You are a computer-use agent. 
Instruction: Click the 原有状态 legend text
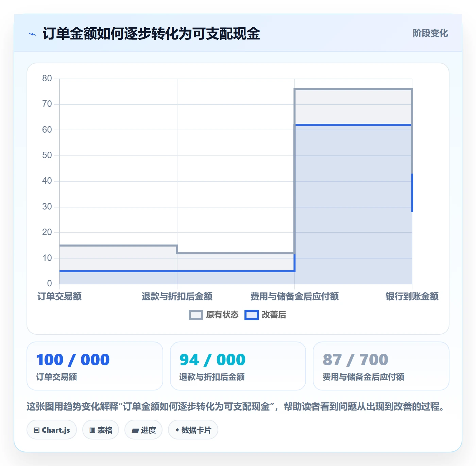click(222, 315)
